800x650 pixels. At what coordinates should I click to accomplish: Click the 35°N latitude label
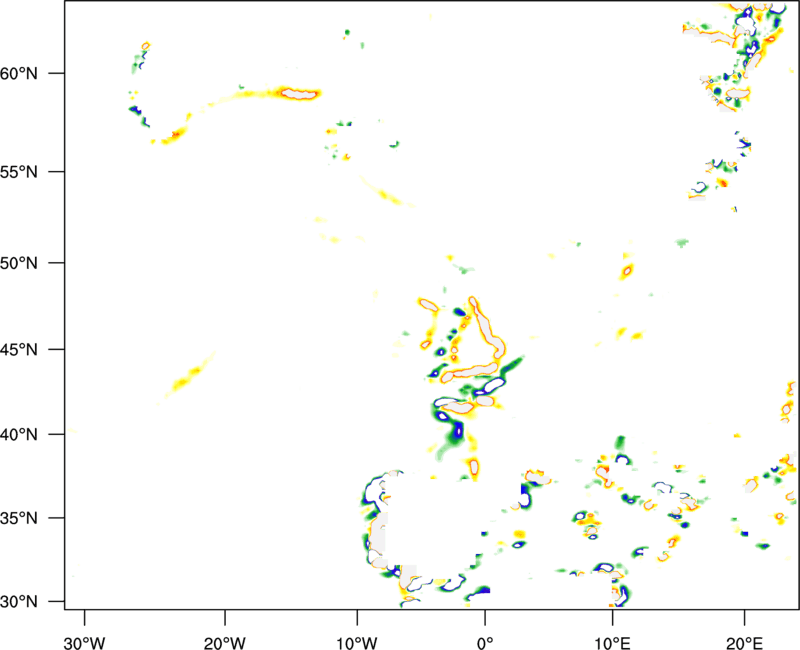[19, 518]
